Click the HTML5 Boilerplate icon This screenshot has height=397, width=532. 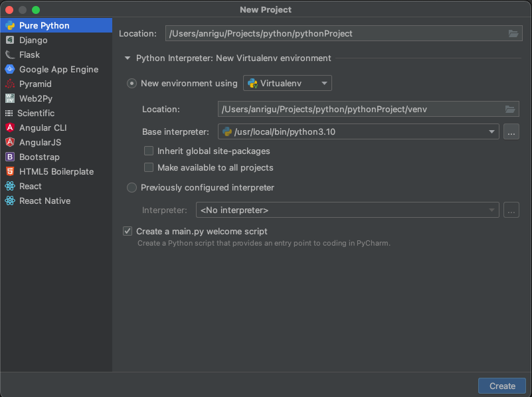point(9,172)
